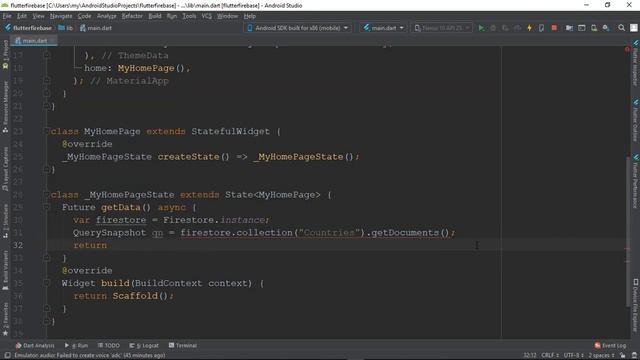Open the Help menu

[249, 16]
